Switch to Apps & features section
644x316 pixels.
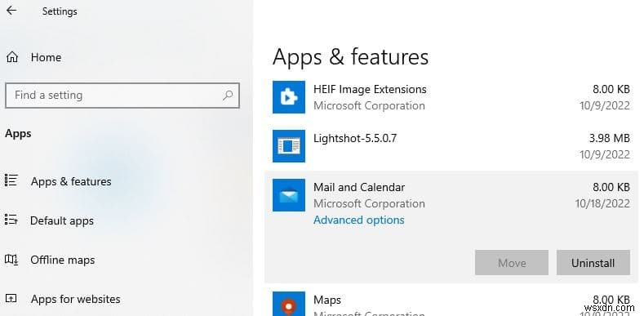pos(71,181)
